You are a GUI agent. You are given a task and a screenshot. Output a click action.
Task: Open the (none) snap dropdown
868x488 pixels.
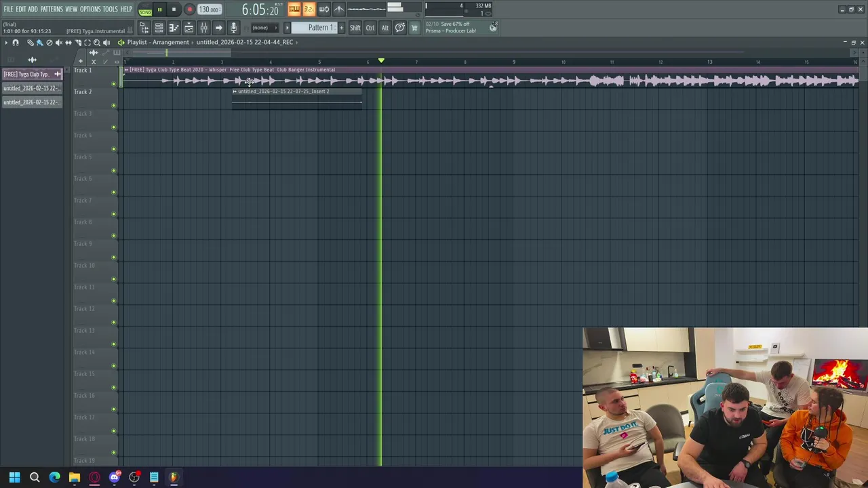pyautogui.click(x=264, y=28)
